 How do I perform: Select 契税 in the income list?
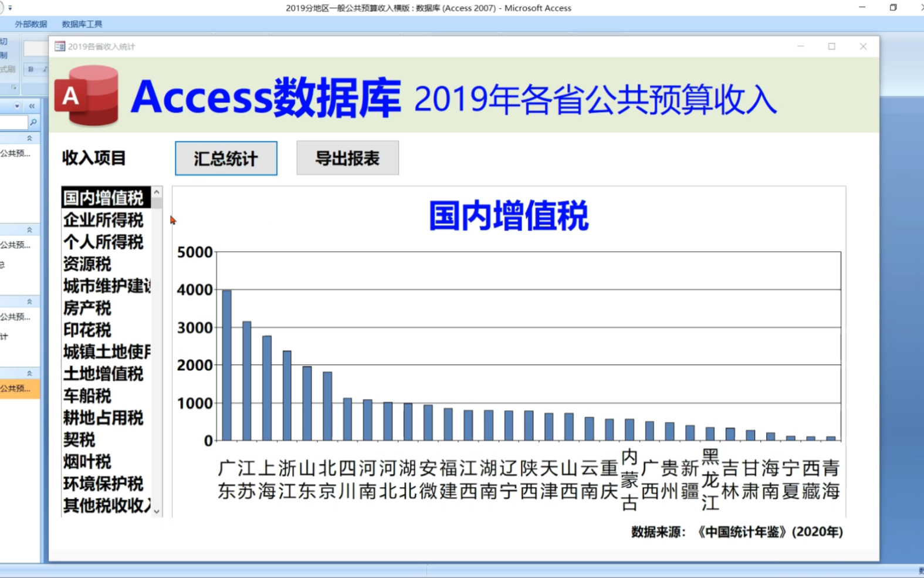tap(106, 440)
